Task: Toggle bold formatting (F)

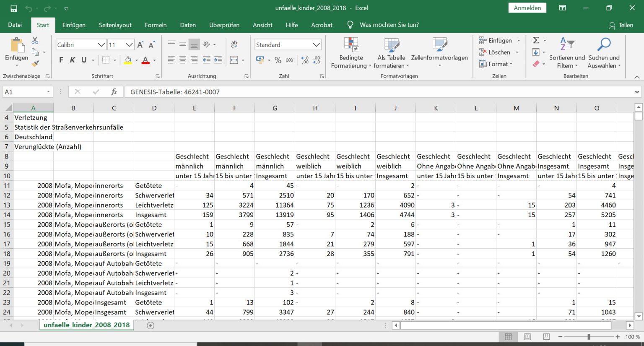Action: [61, 60]
